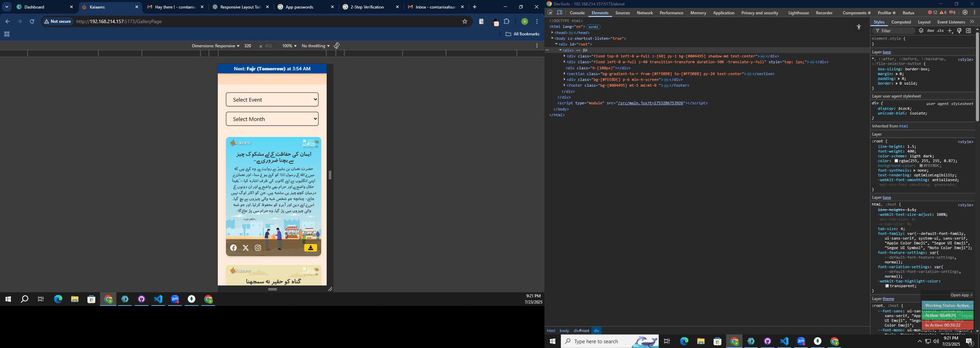Click the browser address bar URL

click(x=119, y=22)
